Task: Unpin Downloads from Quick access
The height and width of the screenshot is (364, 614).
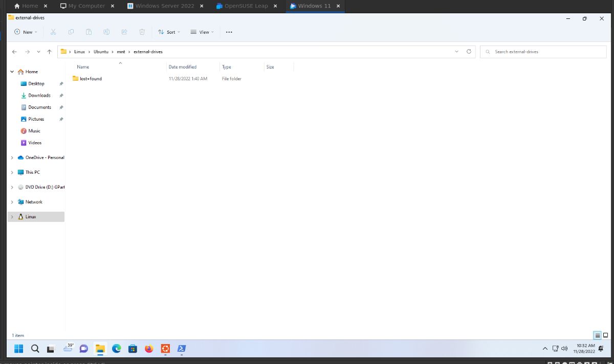Action: 60,95
